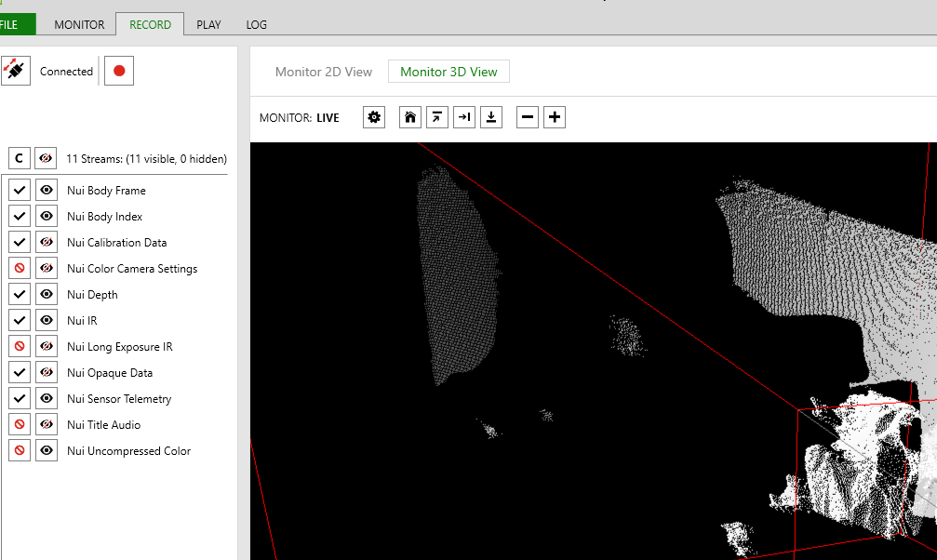Click the diagonal arrow view icon
Viewport: 937px width, 560px height.
click(x=436, y=116)
